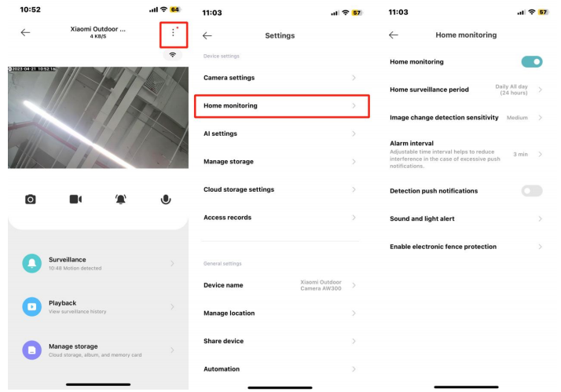Viewport: 561px width, 392px height.
Task: Start recording with the video camera icon
Action: pos(75,199)
